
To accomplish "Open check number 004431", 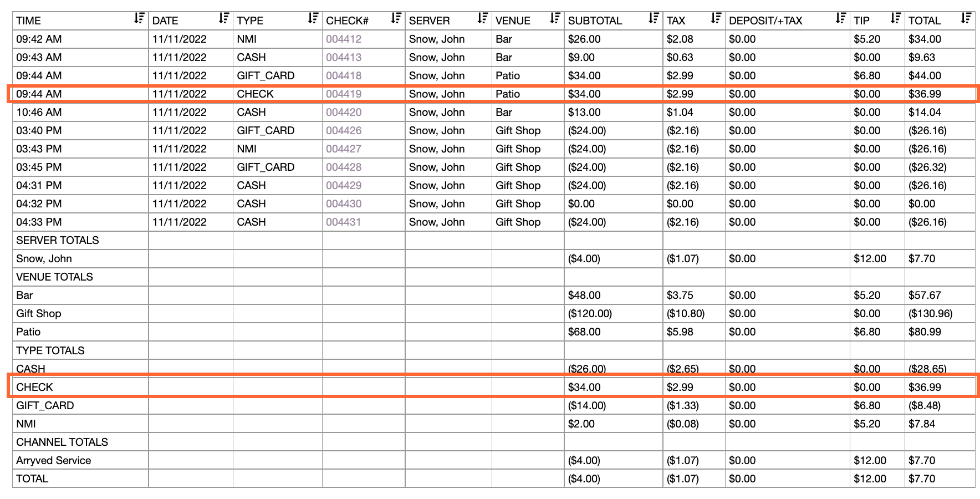I will pos(344,222).
